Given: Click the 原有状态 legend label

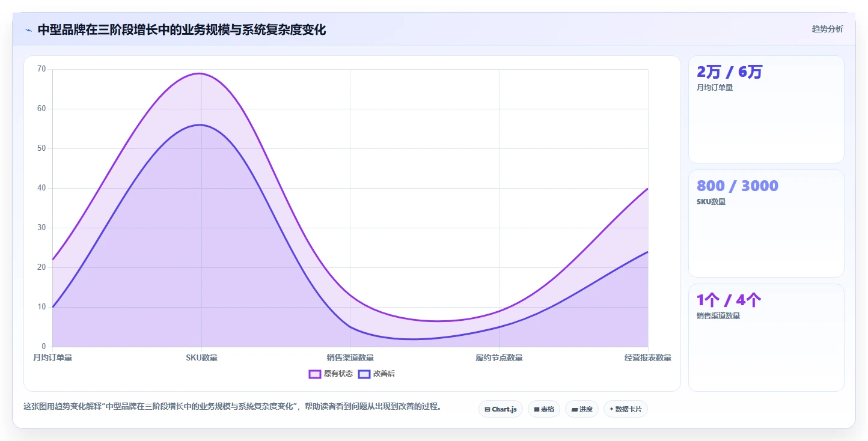Looking at the screenshot, I should 338,374.
